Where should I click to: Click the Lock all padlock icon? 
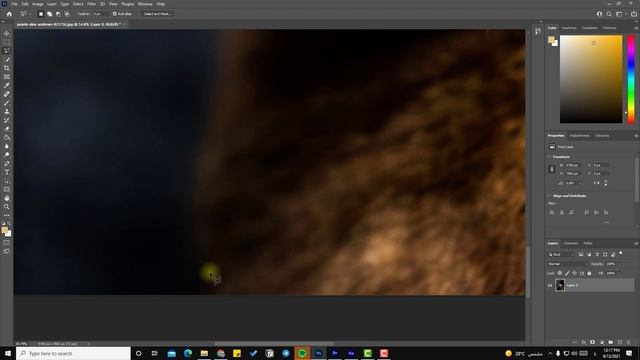tap(589, 273)
